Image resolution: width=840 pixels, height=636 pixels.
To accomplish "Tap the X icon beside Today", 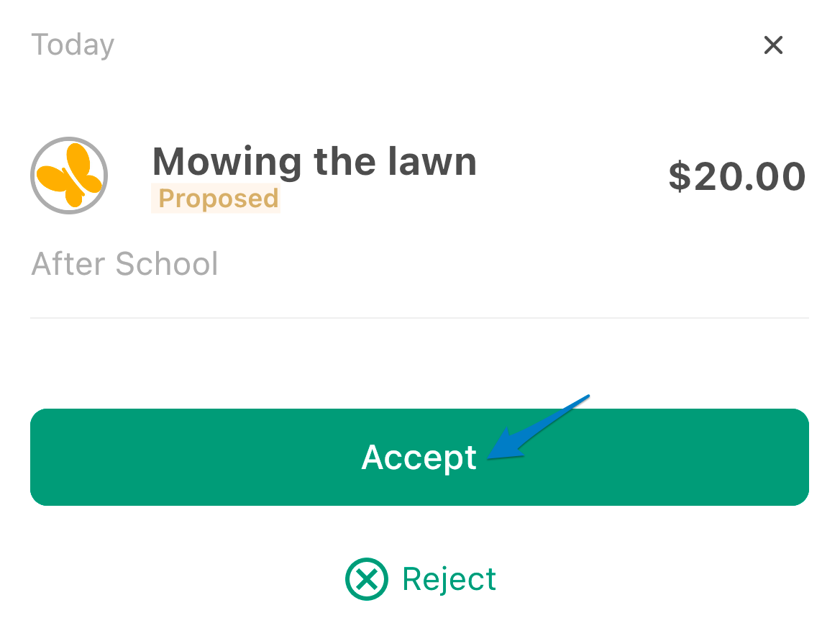I will click(773, 45).
